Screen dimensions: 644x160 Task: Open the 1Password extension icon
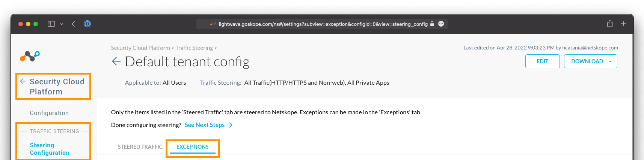(x=87, y=24)
